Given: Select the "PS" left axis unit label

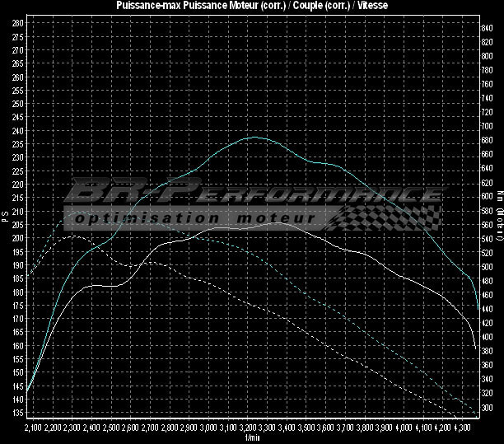Looking at the screenshot, I should [5, 217].
